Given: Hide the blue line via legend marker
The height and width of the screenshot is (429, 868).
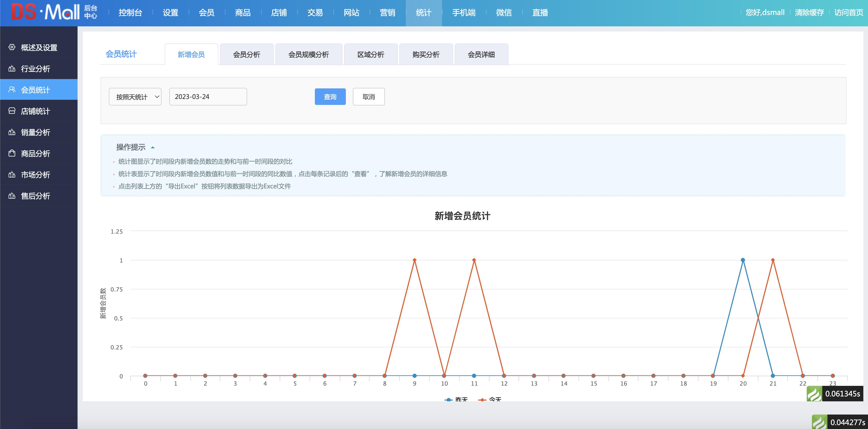Looking at the screenshot, I should pyautogui.click(x=448, y=400).
